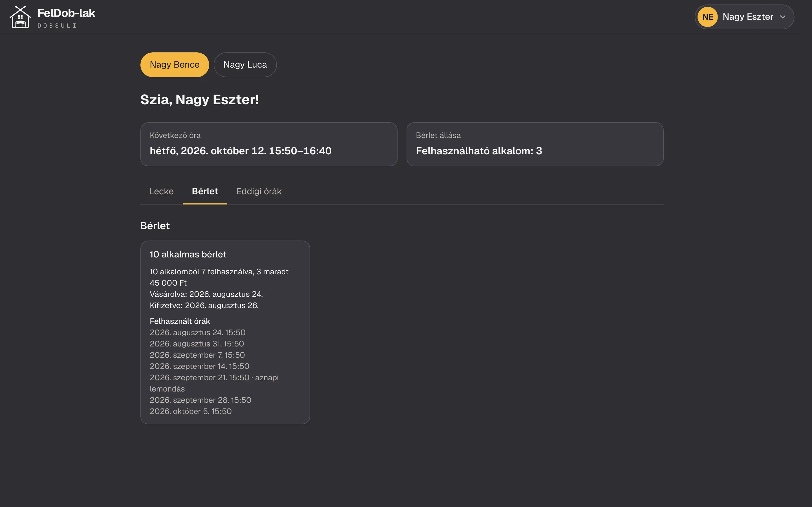
Task: Click the 2026. augusztus 24. 15:50 entry
Action: (198, 333)
